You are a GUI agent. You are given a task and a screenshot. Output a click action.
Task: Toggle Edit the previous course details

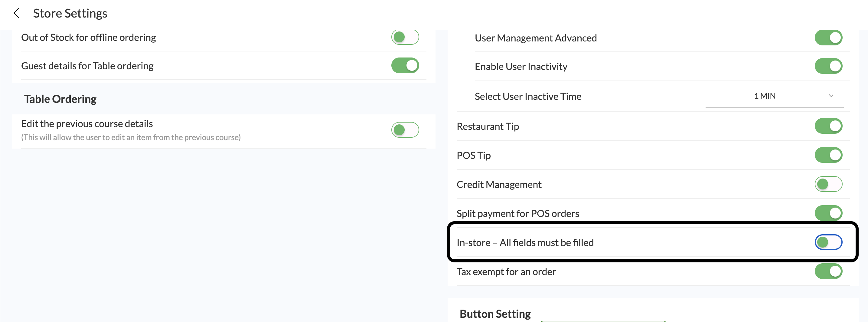[405, 130]
